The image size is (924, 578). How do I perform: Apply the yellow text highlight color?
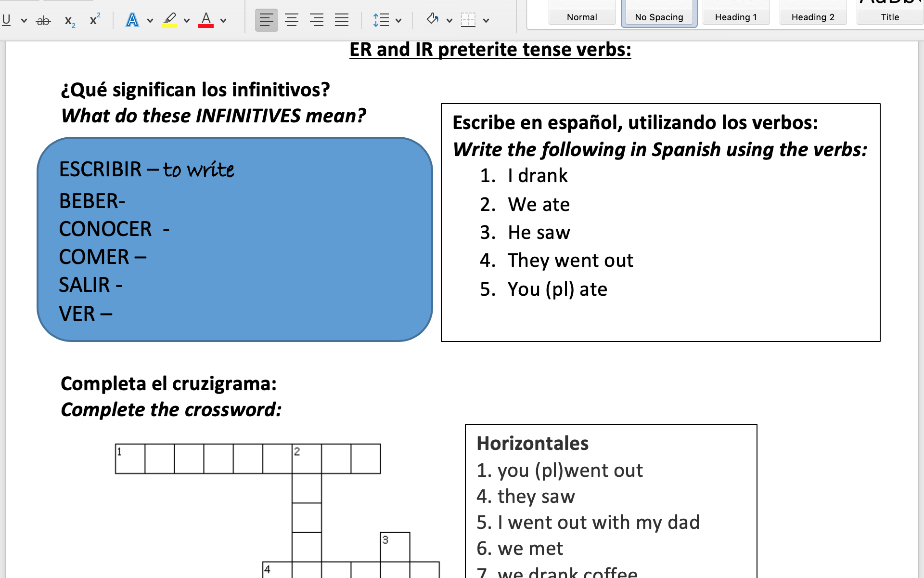[169, 20]
